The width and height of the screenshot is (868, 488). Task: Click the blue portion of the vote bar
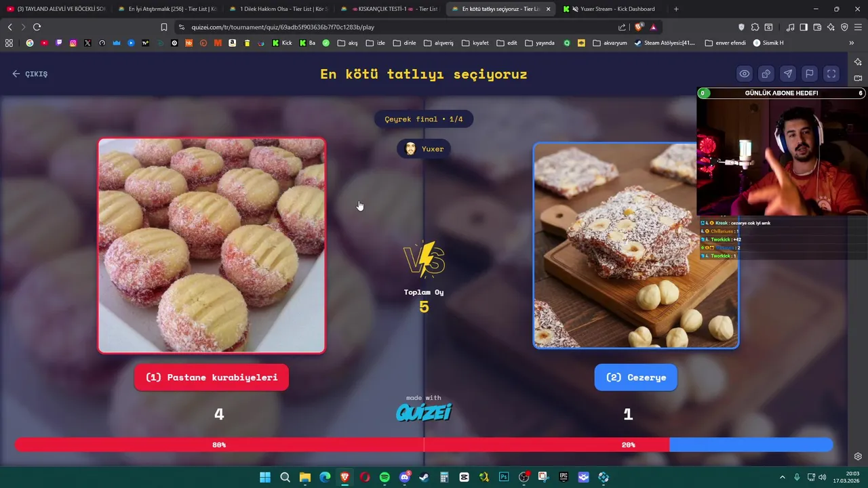pyautogui.click(x=751, y=445)
